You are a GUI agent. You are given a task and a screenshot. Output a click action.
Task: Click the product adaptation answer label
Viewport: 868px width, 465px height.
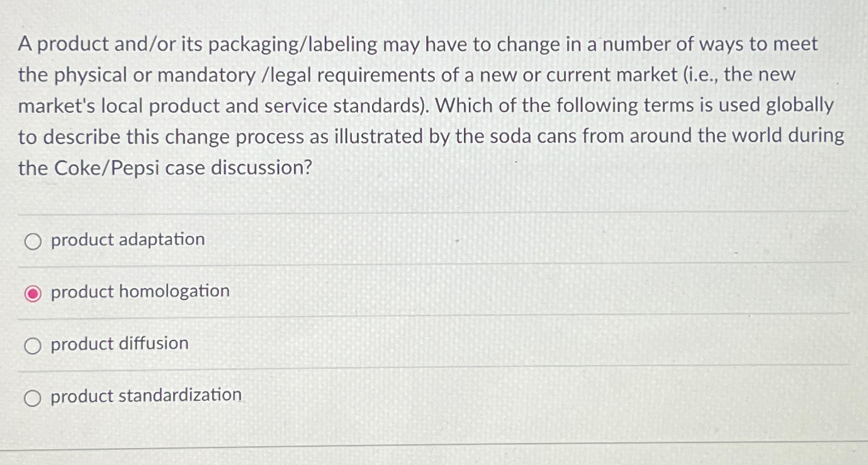[x=127, y=240]
